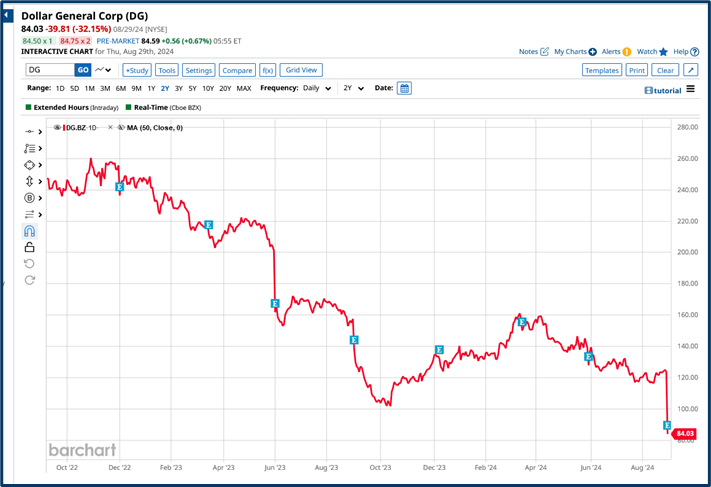Open the hamburger menu beside tutorial
This screenshot has height=487, width=711.
pyautogui.click(x=691, y=90)
